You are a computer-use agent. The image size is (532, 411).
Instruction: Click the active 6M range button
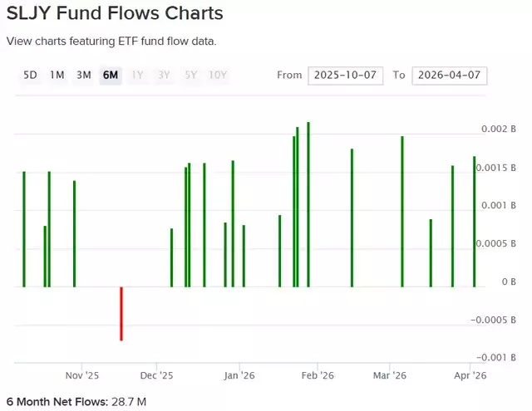111,75
